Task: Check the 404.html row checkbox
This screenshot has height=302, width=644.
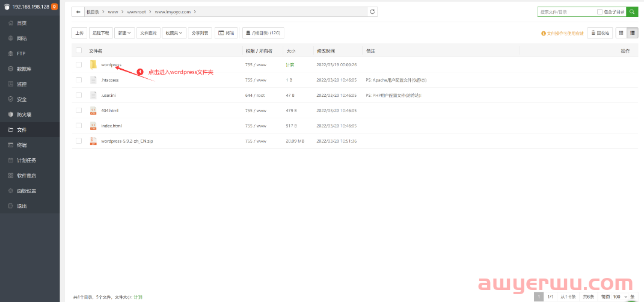Action: (79, 110)
